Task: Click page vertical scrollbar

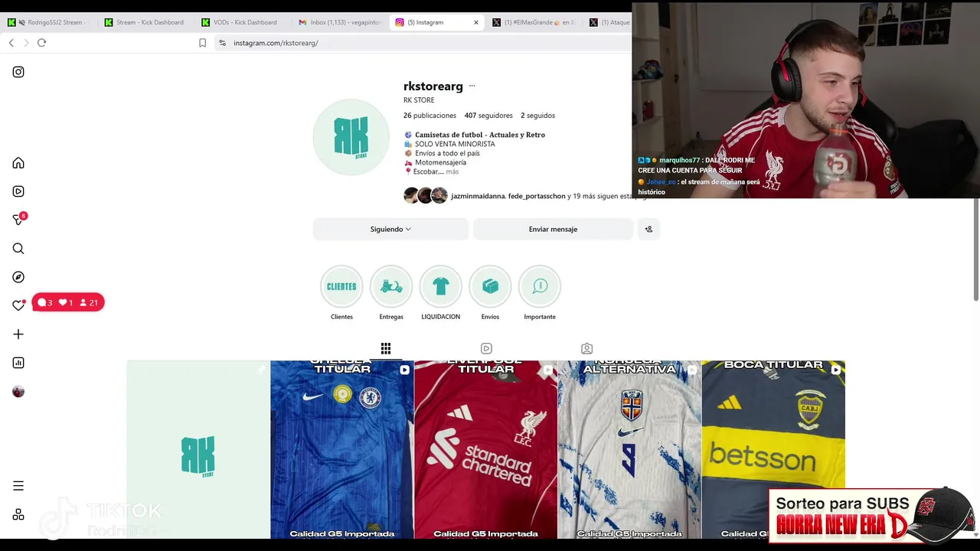Action: click(x=976, y=249)
